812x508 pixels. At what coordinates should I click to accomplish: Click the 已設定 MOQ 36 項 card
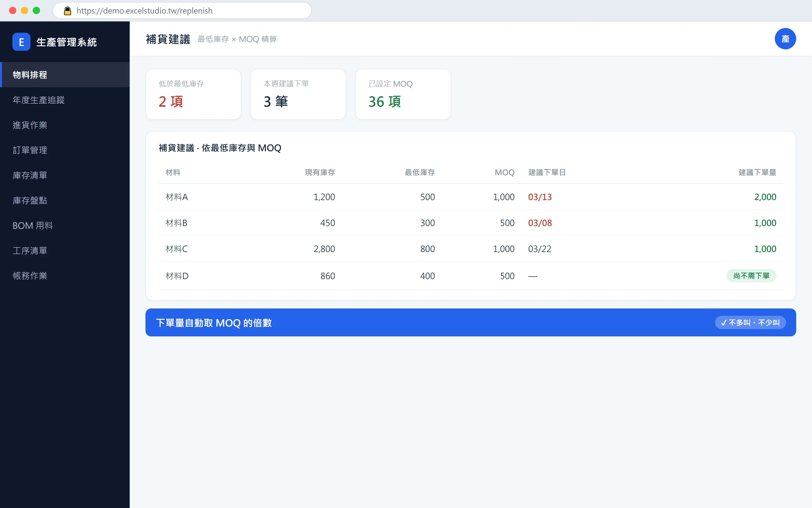click(403, 94)
